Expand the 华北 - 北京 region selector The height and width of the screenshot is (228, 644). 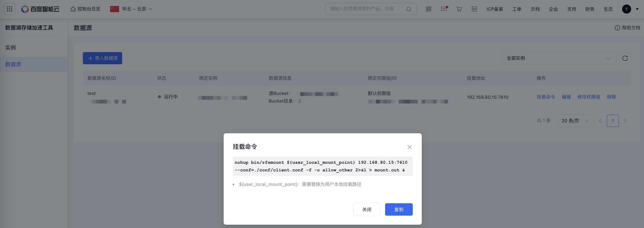tap(132, 9)
